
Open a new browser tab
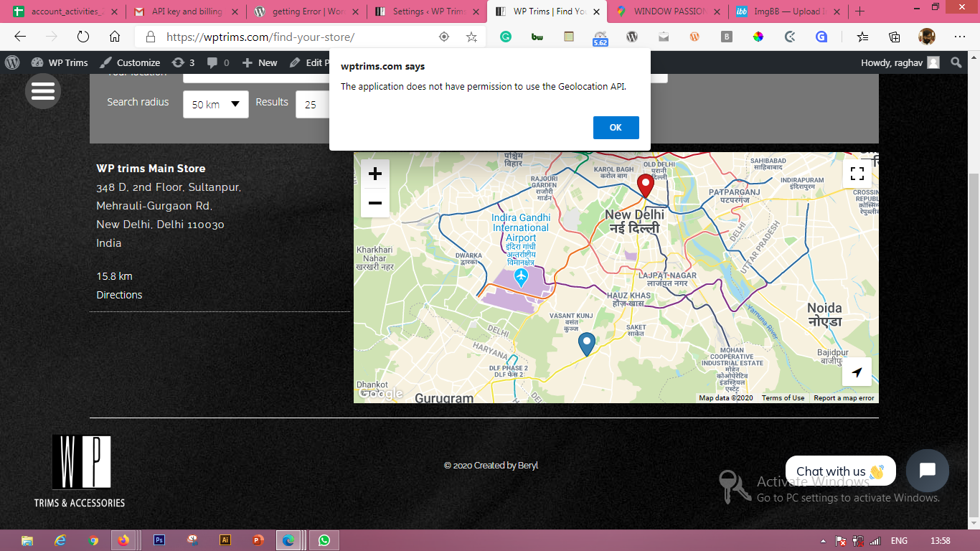pyautogui.click(x=859, y=11)
